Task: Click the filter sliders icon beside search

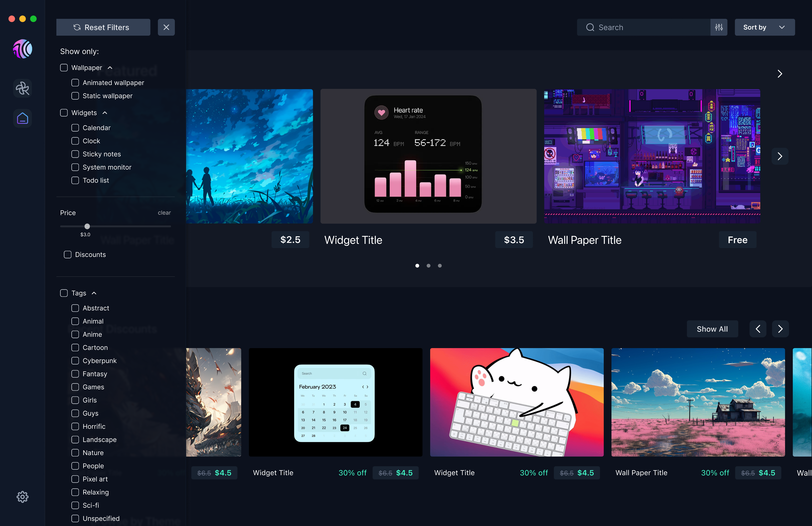Action: [x=719, y=27]
